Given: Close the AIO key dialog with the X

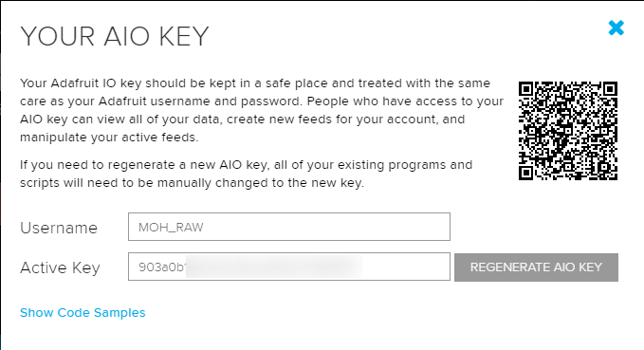Looking at the screenshot, I should pos(616,28).
